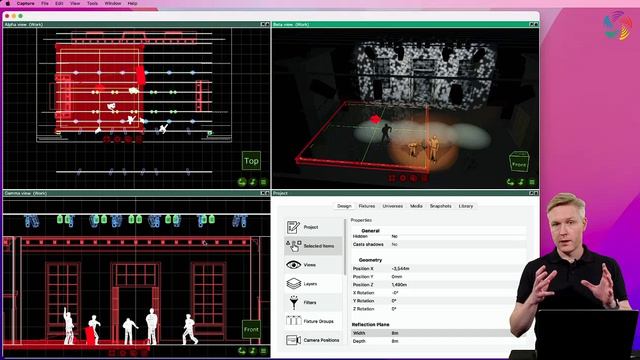The image size is (640, 360).
Task: Edit the Reflection Plane Width value 8m
Action: (395, 333)
